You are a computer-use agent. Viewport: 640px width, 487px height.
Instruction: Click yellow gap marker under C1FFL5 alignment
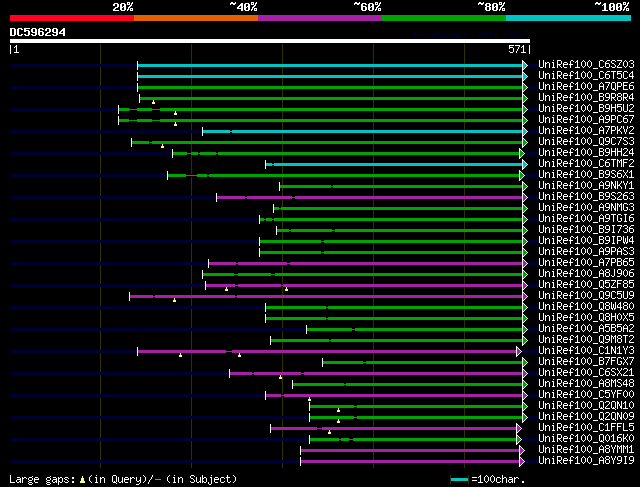coord(329,432)
